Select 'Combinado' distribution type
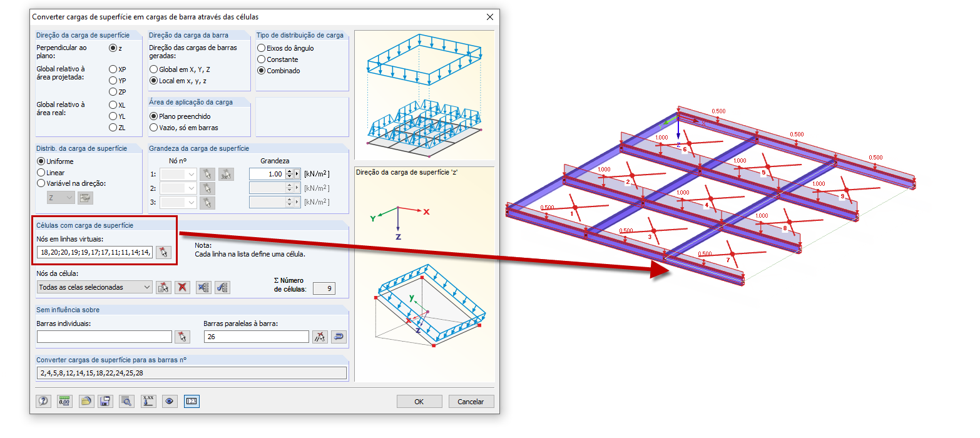980x438 pixels. point(262,71)
